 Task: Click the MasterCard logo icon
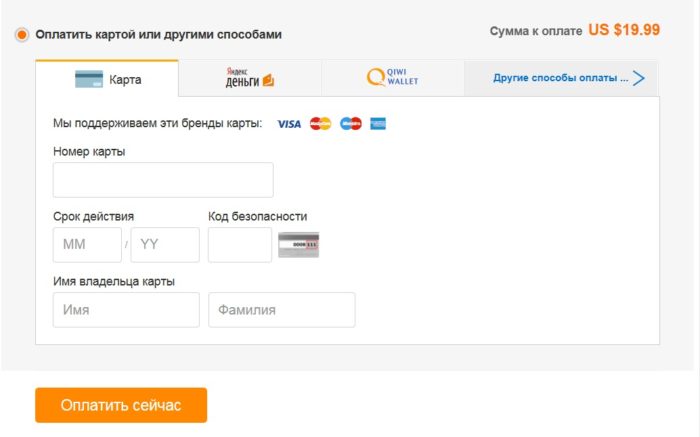pos(321,123)
